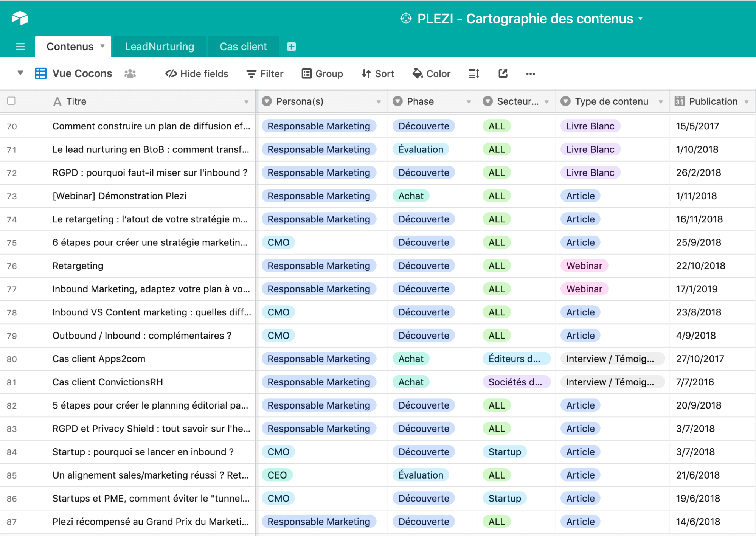Select publication date 17/1/2019
Image resolution: width=756 pixels, height=536 pixels.
[697, 289]
